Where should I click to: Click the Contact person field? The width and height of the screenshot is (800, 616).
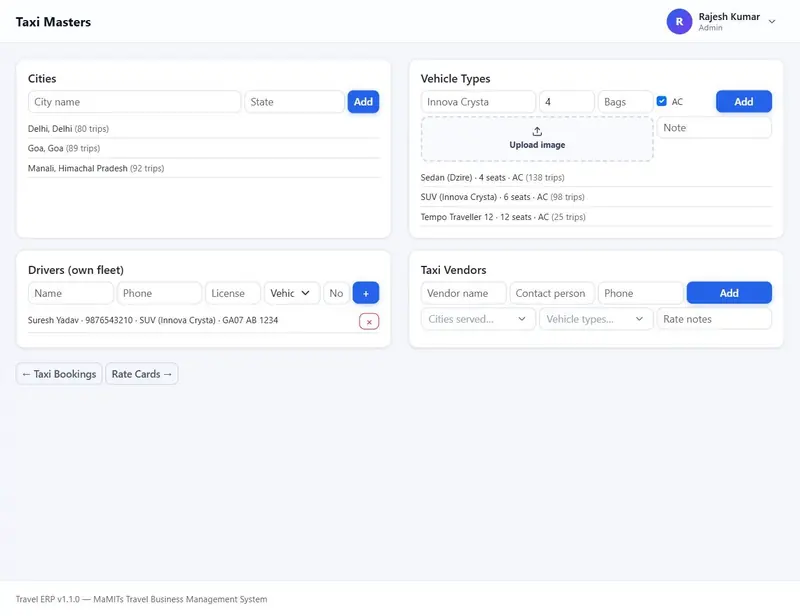[x=552, y=293]
